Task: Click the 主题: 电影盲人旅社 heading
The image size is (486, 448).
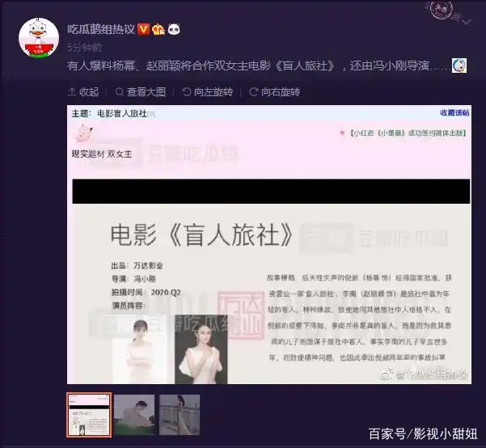Action: pos(109,113)
